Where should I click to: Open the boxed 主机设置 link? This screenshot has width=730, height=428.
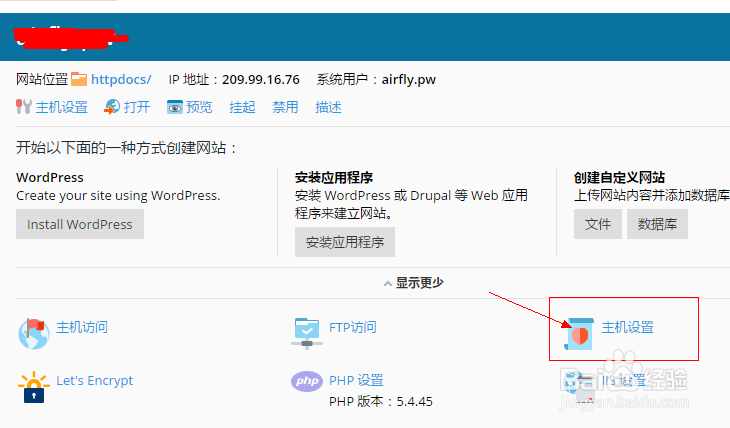628,327
